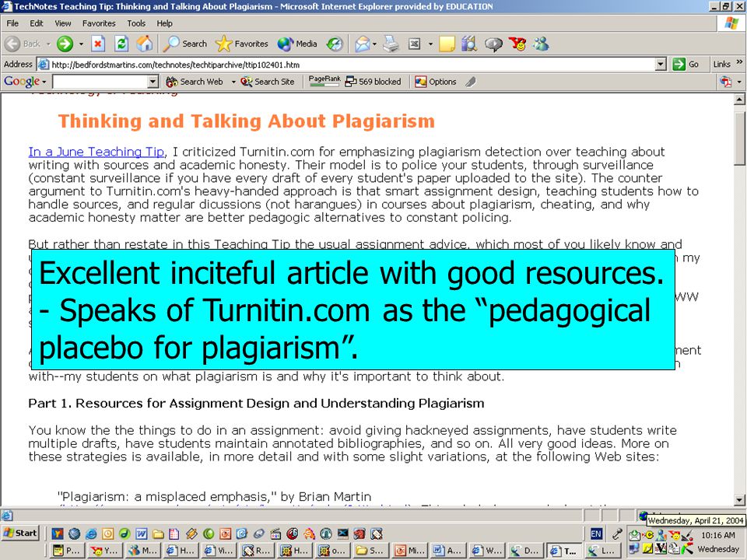The image size is (747, 560).
Task: Open the Tools menu
Action: [135, 23]
